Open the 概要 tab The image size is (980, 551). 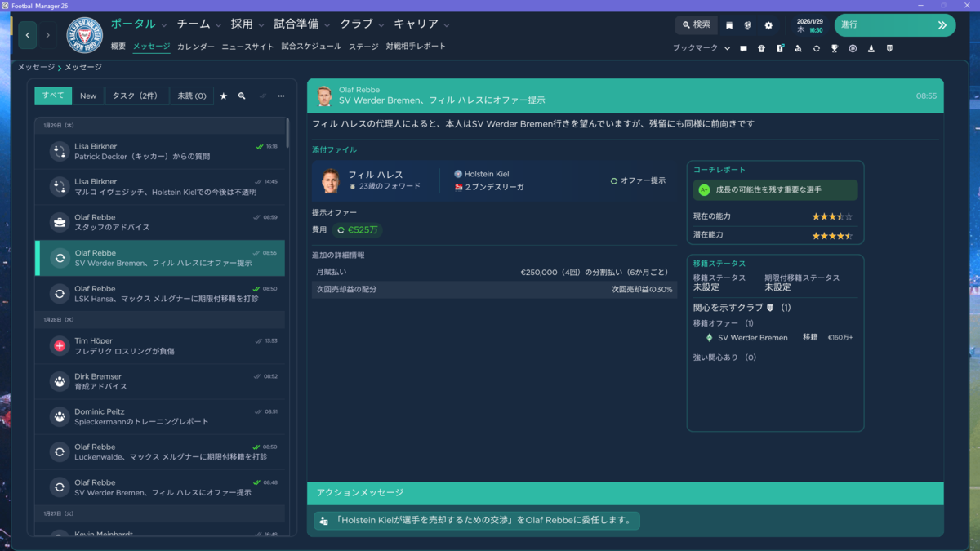[118, 47]
